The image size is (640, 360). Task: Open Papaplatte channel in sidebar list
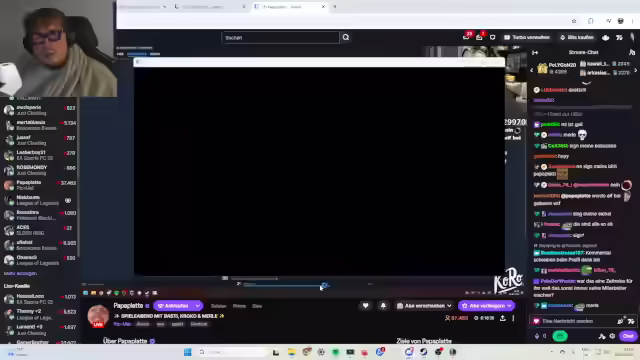pos(40,185)
